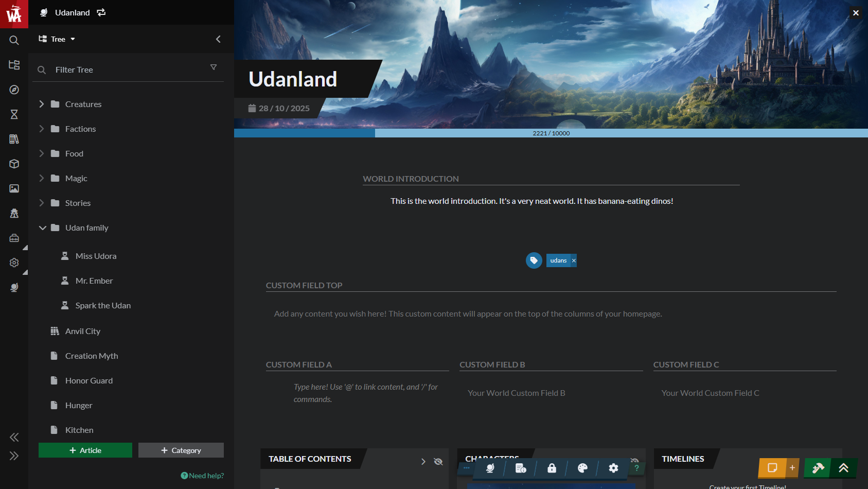Open Mr. Ember character

click(94, 281)
